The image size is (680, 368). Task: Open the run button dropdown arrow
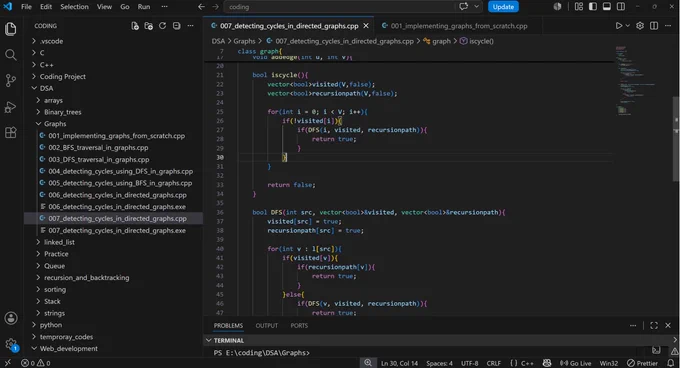pyautogui.click(x=628, y=26)
